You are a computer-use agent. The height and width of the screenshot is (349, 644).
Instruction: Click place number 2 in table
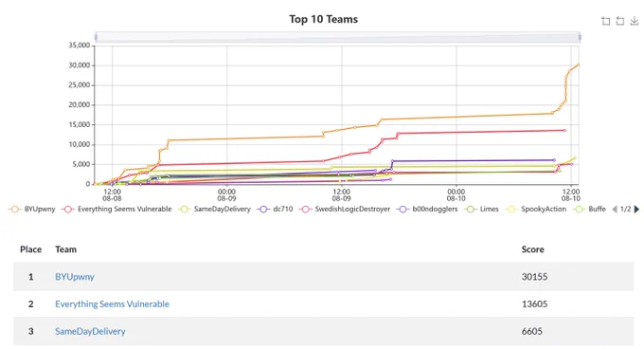pos(31,304)
